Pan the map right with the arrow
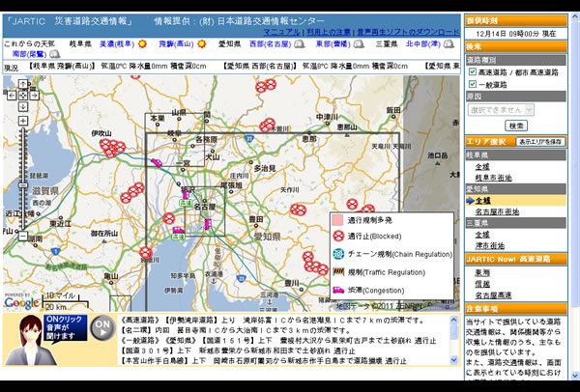The image size is (580, 392). (x=35, y=96)
